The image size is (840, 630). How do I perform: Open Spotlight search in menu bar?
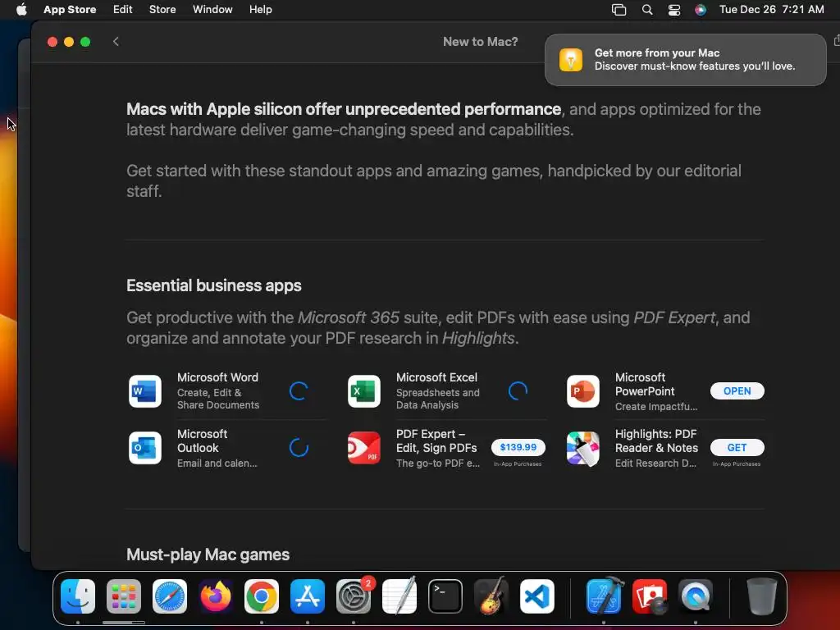tap(647, 10)
